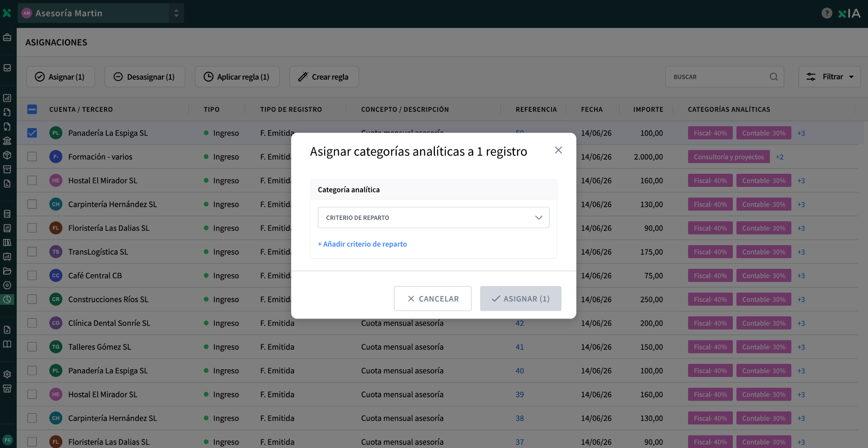Viewport: 868px width, 448px height.
Task: Click Añadir criterio de reparto link
Action: click(x=362, y=244)
